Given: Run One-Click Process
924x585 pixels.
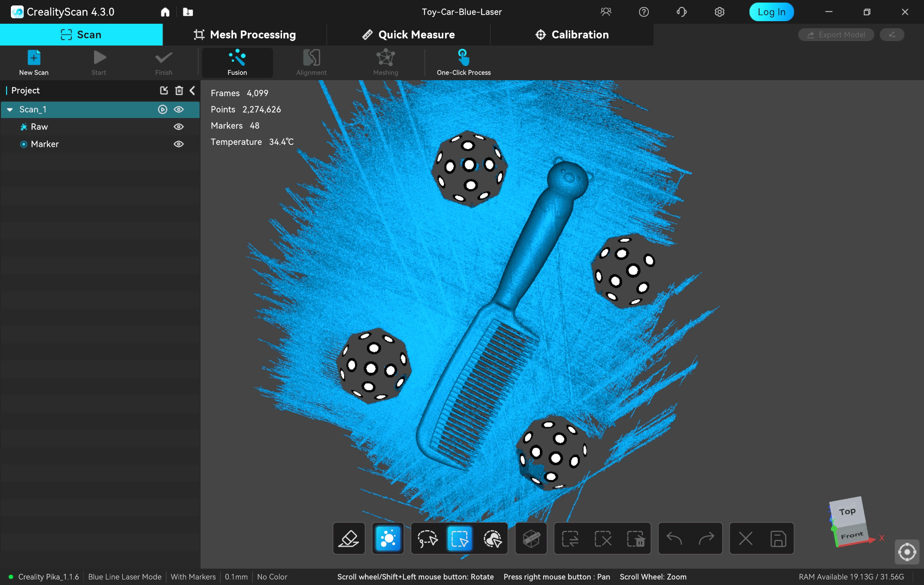Looking at the screenshot, I should click(464, 63).
